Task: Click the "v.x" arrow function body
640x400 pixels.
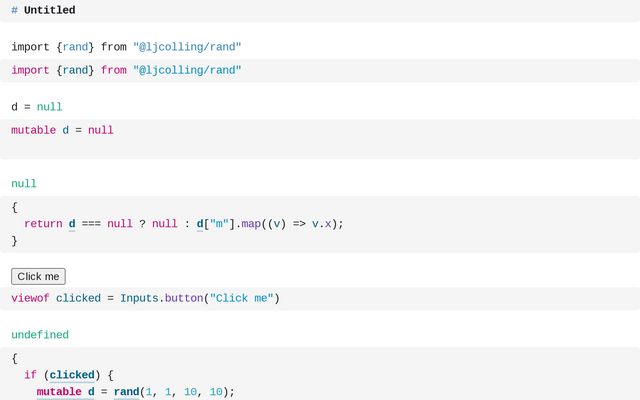Action: pyautogui.click(x=322, y=224)
